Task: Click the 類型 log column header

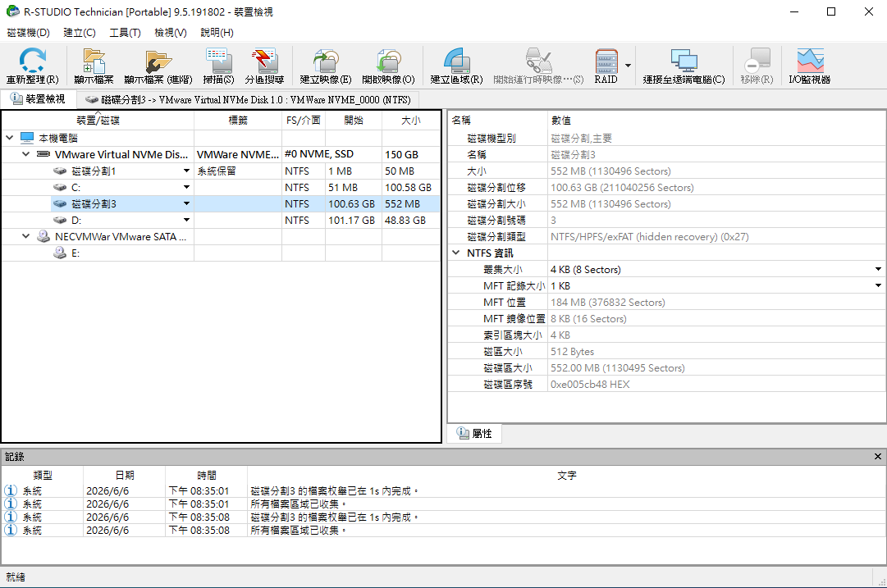Action: [43, 476]
